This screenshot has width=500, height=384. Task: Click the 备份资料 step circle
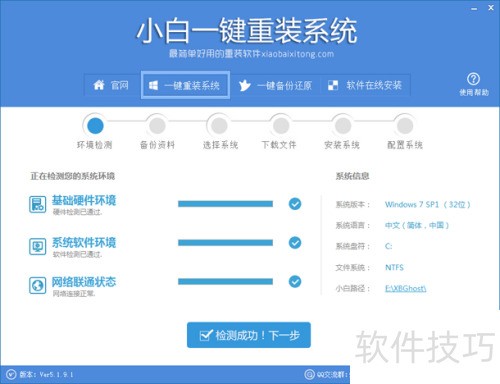[x=157, y=126]
